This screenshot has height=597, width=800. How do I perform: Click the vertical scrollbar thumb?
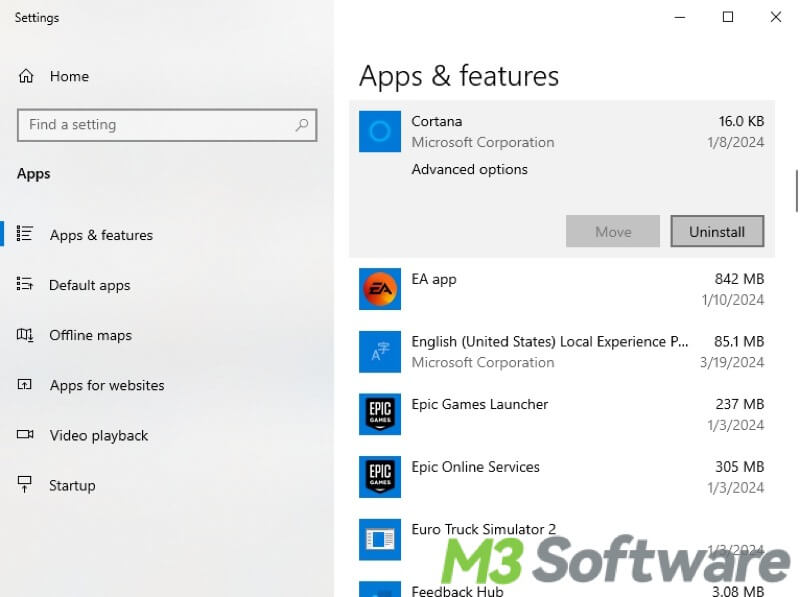coord(797,191)
